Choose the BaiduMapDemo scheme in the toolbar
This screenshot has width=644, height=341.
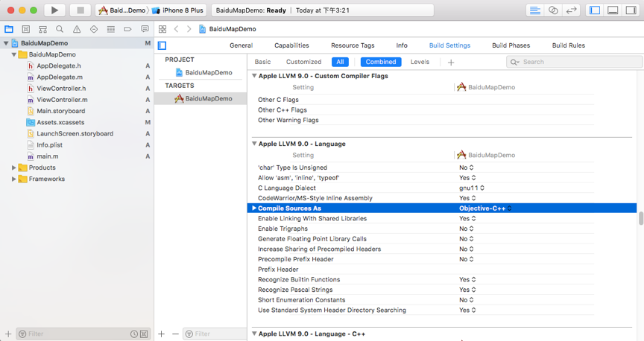[x=122, y=10]
